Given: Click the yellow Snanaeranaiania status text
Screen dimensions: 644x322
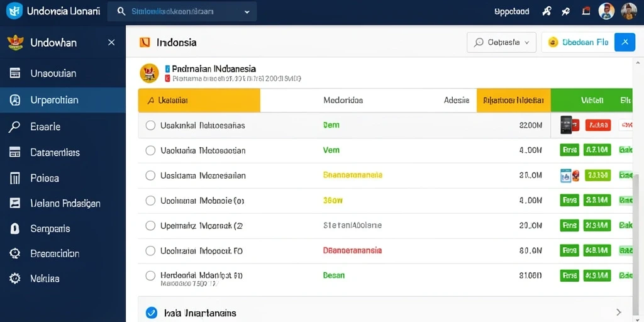Looking at the screenshot, I should tap(353, 175).
